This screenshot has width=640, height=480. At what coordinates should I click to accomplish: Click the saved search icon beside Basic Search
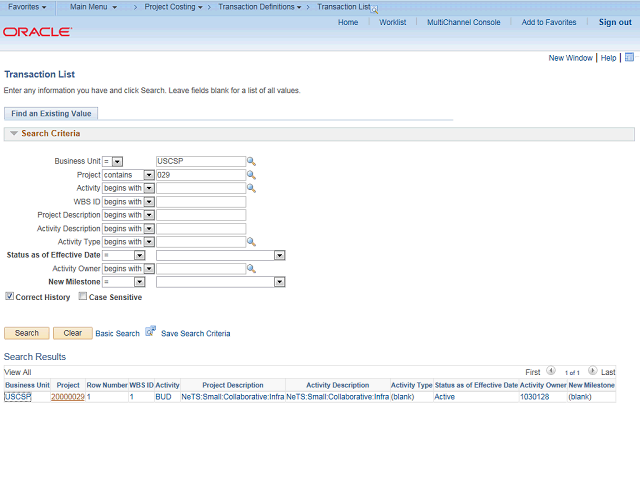point(151,331)
